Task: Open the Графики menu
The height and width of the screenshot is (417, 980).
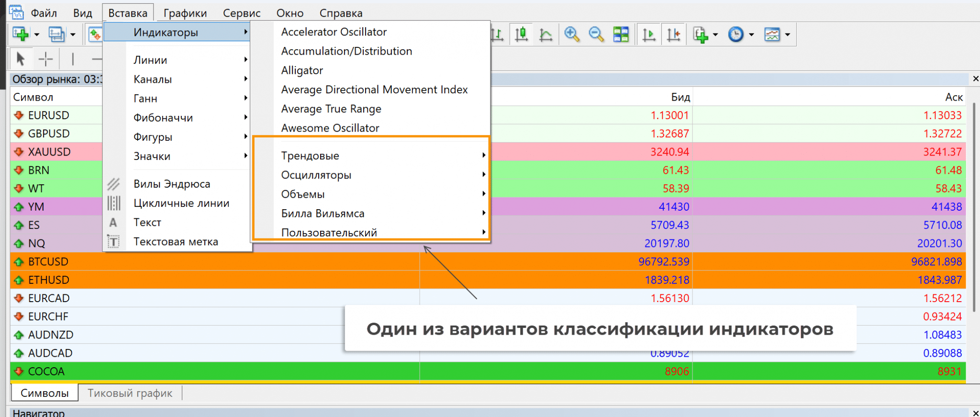Action: pyautogui.click(x=185, y=13)
